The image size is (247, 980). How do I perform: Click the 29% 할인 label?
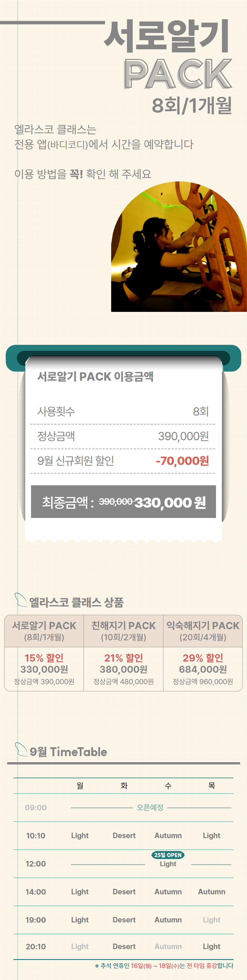pyautogui.click(x=203, y=657)
